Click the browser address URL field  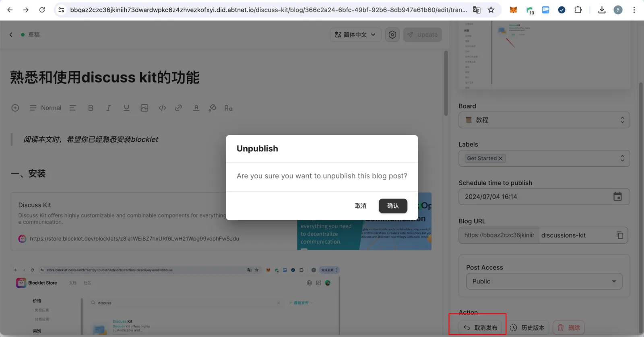[x=268, y=10]
